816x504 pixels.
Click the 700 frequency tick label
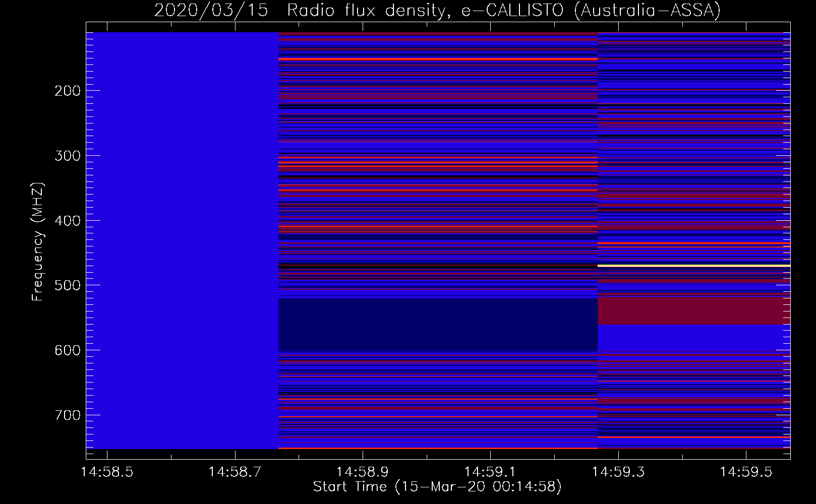(68, 415)
